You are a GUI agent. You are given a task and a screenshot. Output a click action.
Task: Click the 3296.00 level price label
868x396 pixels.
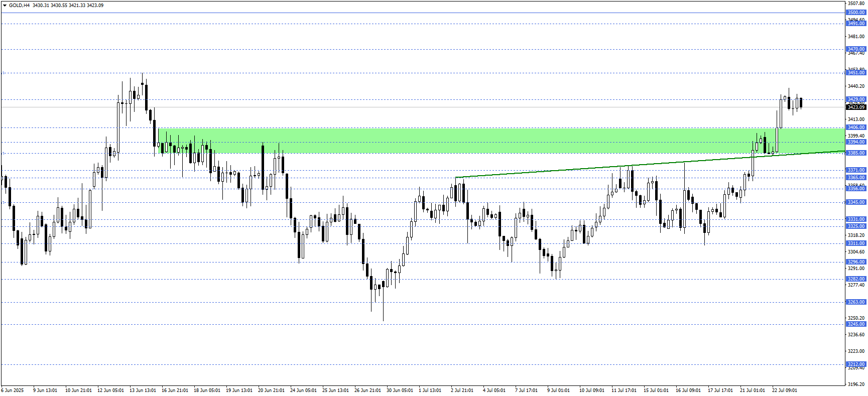[856, 262]
